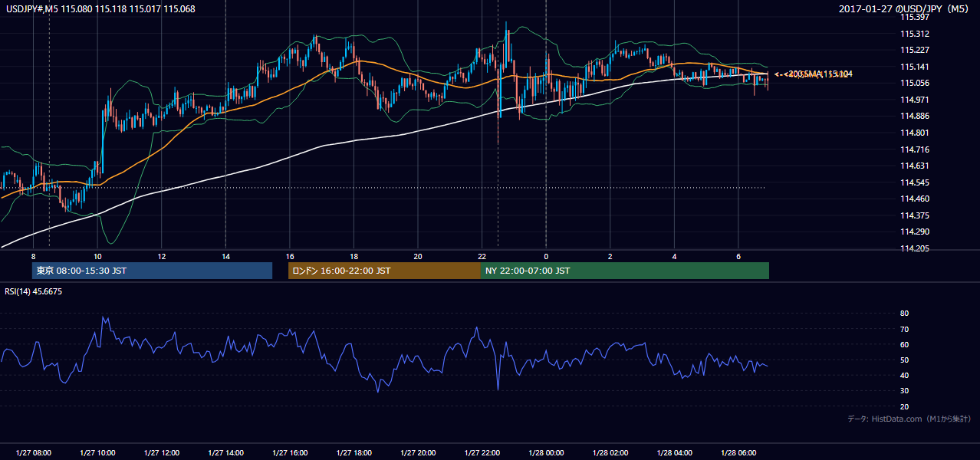This screenshot has height=460, width=980.
Task: Click the date label '1/27 08:00'
Action: tap(33, 452)
